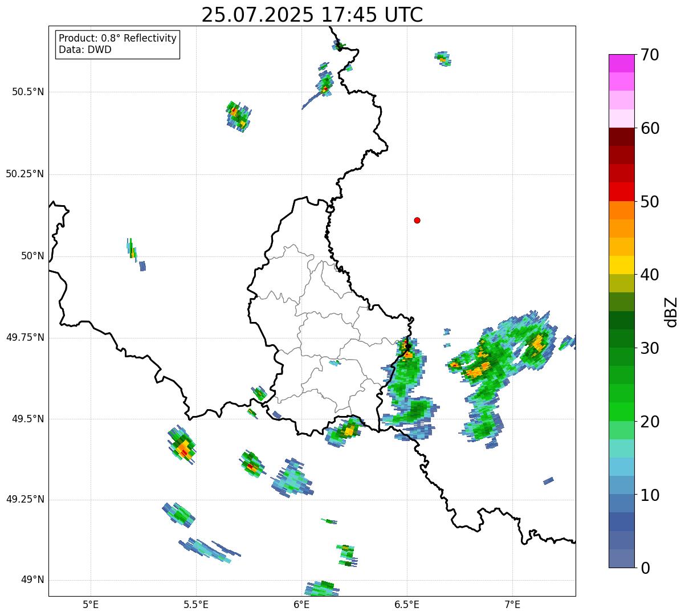
Task: Click the dark red colorbar segment below 60
Action: click(x=622, y=137)
